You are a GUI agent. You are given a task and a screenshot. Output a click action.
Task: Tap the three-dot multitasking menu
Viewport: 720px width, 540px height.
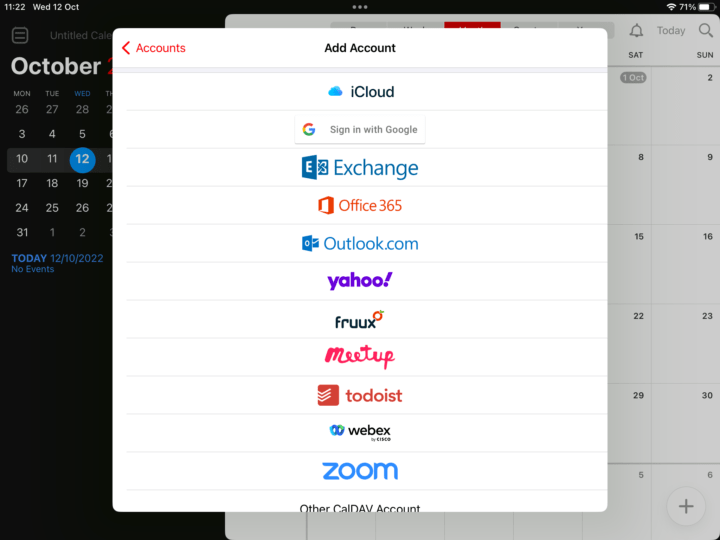(x=360, y=7)
